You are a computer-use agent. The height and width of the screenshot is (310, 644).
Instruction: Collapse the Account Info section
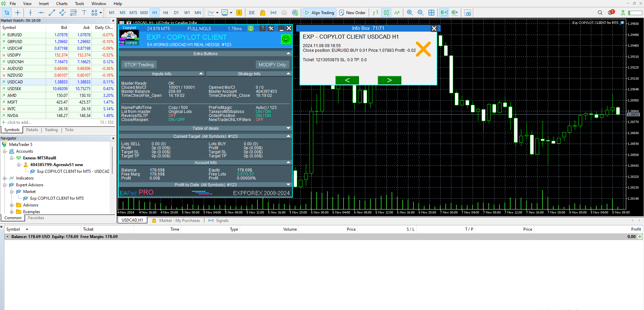coord(288,162)
